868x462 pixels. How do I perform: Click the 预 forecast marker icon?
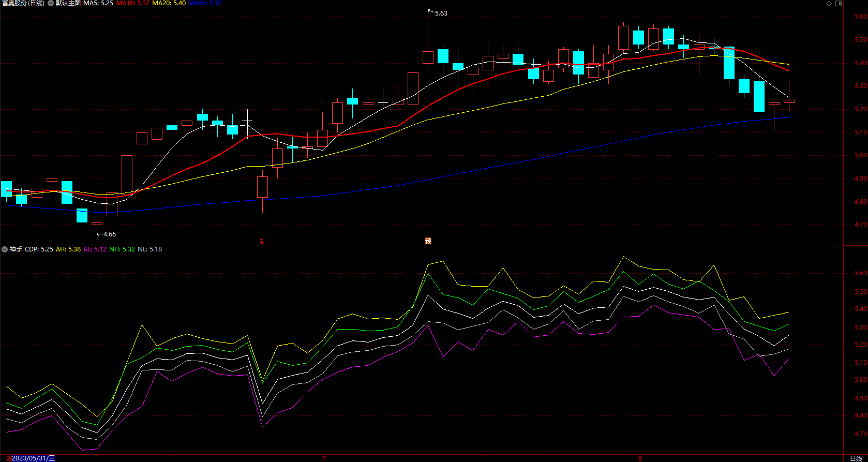coord(428,241)
